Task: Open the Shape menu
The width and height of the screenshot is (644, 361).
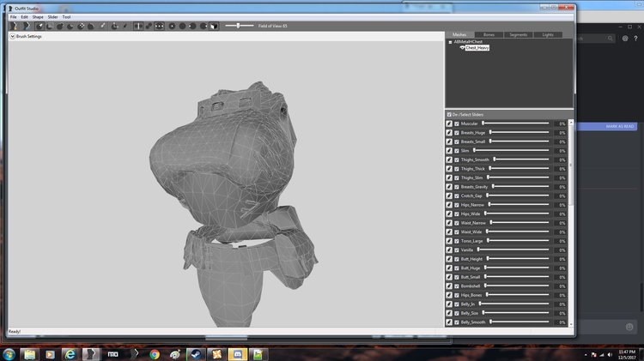Action: tap(38, 17)
